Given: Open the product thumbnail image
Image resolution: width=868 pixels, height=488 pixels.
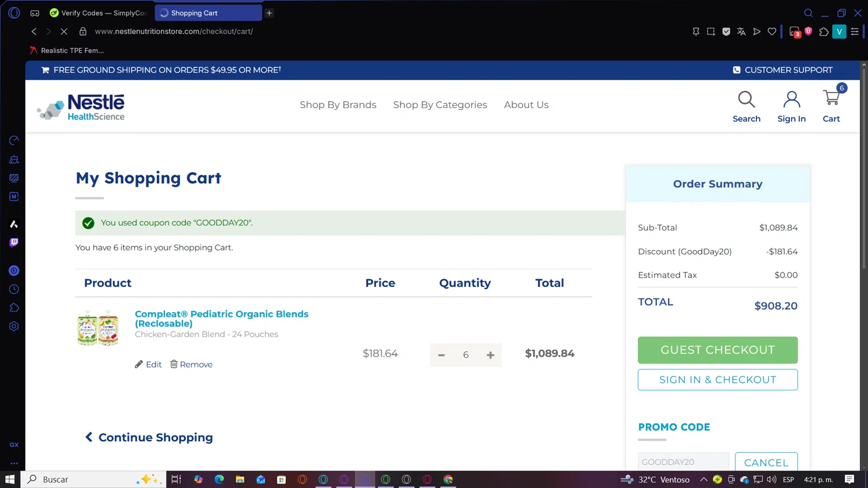Looking at the screenshot, I should pos(98,328).
